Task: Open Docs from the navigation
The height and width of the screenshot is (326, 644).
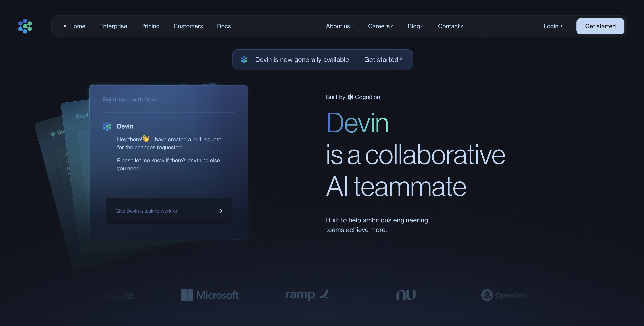Action: click(x=224, y=26)
